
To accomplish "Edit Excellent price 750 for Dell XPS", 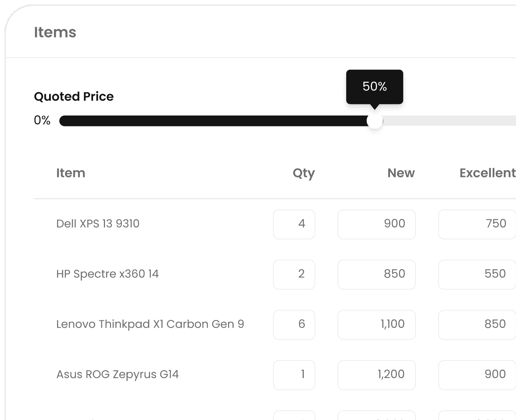I will (477, 224).
